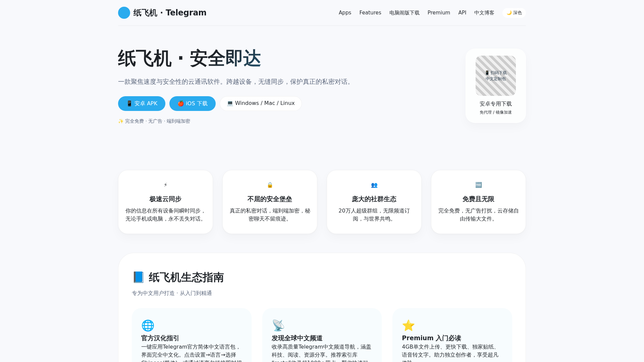This screenshot has width=644, height=362.
Task: Click the 专为中文用户打造 · 从入门到精通 subtitle
Action: (x=172, y=293)
